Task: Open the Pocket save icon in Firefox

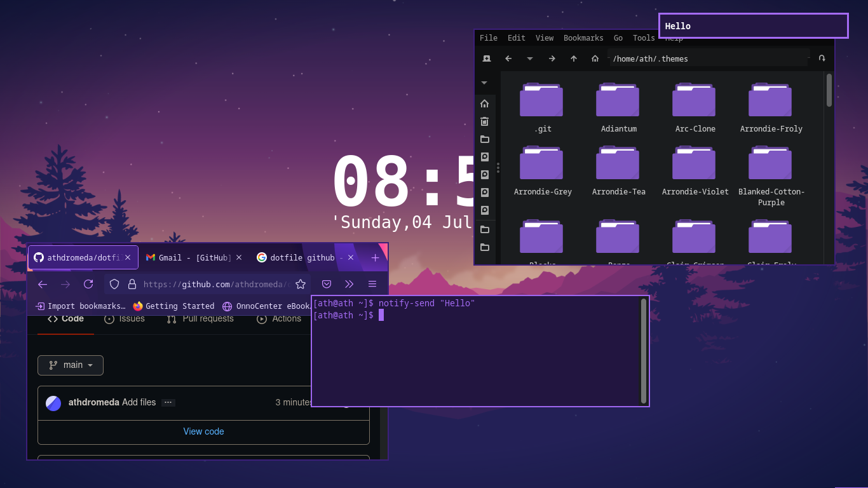Action: [327, 284]
